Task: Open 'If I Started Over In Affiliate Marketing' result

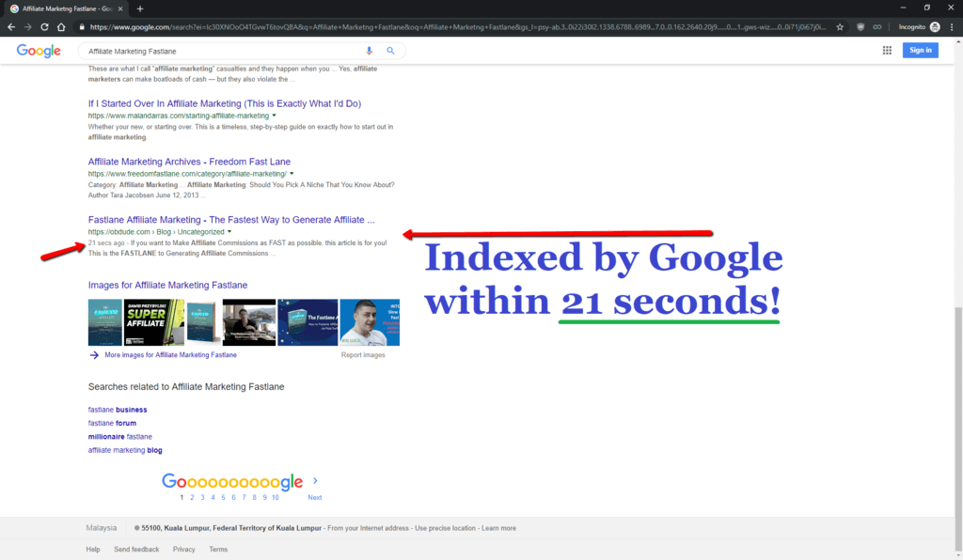Action: [x=224, y=103]
